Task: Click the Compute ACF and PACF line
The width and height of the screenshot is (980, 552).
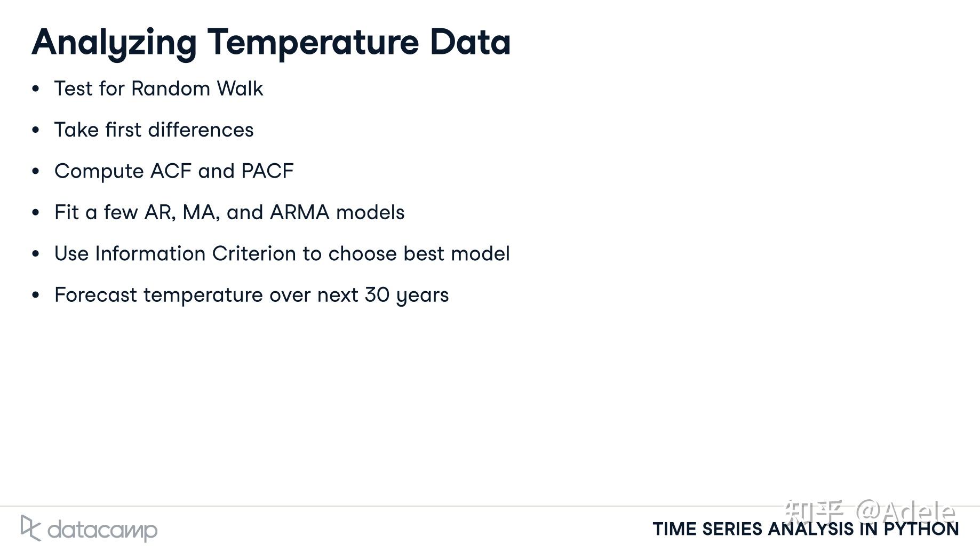Action: click(174, 171)
